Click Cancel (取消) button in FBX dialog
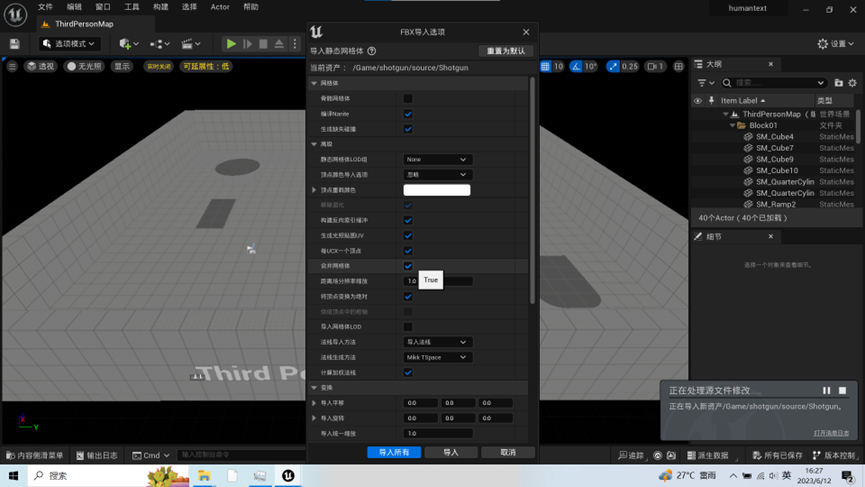Viewport: 865px width, 487px height. point(508,452)
